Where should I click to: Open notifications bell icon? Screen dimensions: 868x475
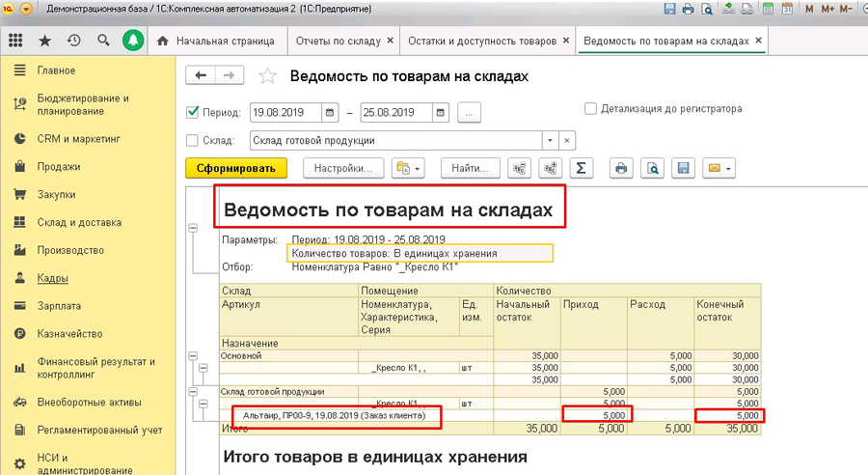pyautogui.click(x=133, y=41)
